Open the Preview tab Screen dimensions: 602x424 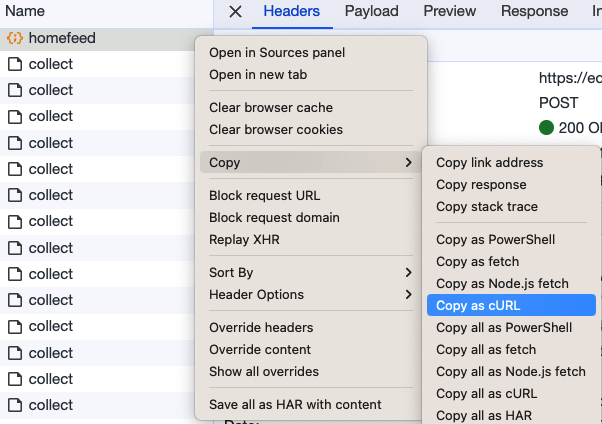(449, 12)
